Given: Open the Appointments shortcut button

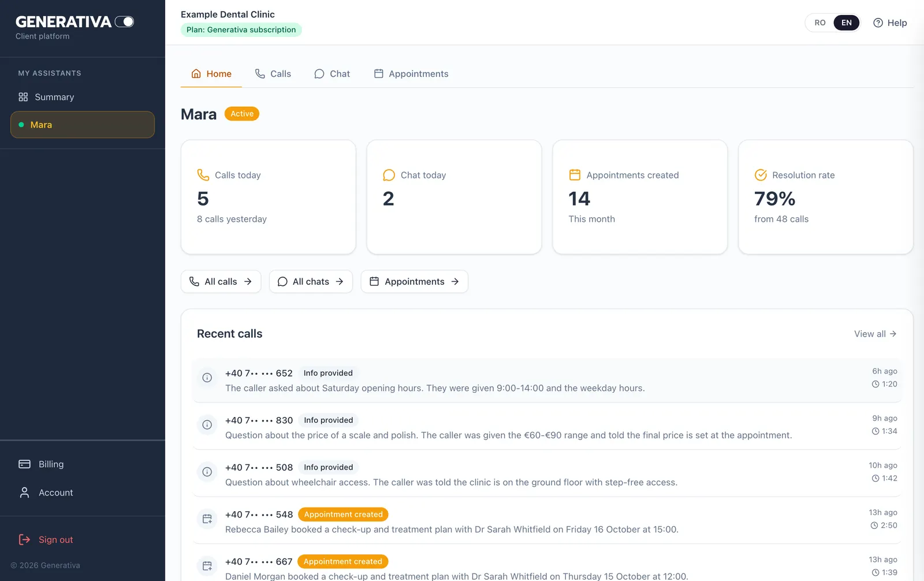Looking at the screenshot, I should [415, 282].
